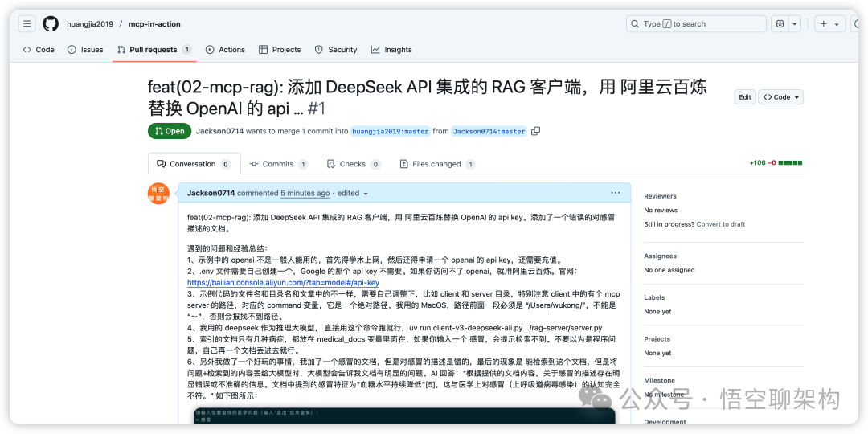Select the Commits tab
This screenshot has width=868, height=434.
(279, 164)
